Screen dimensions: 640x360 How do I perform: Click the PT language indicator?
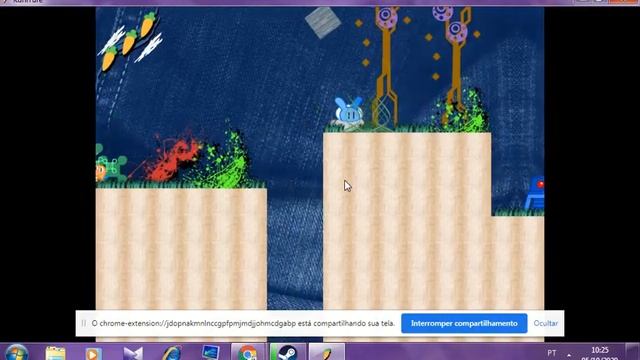pyautogui.click(x=552, y=353)
